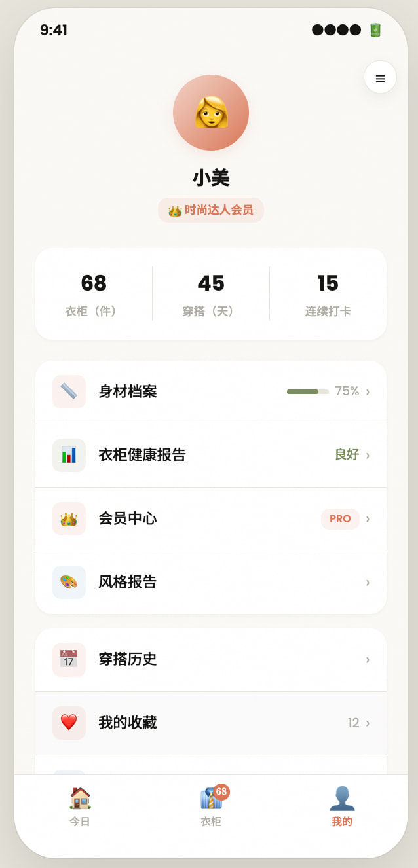Tap the heart icon for 我的收藏
The image size is (418, 868).
click(x=69, y=723)
